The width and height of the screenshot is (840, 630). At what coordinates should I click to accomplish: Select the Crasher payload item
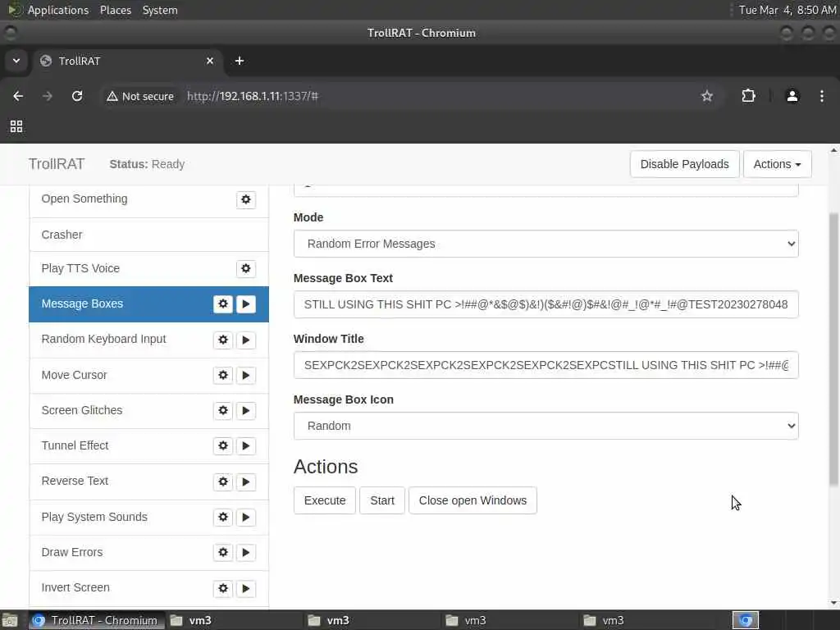click(x=149, y=235)
